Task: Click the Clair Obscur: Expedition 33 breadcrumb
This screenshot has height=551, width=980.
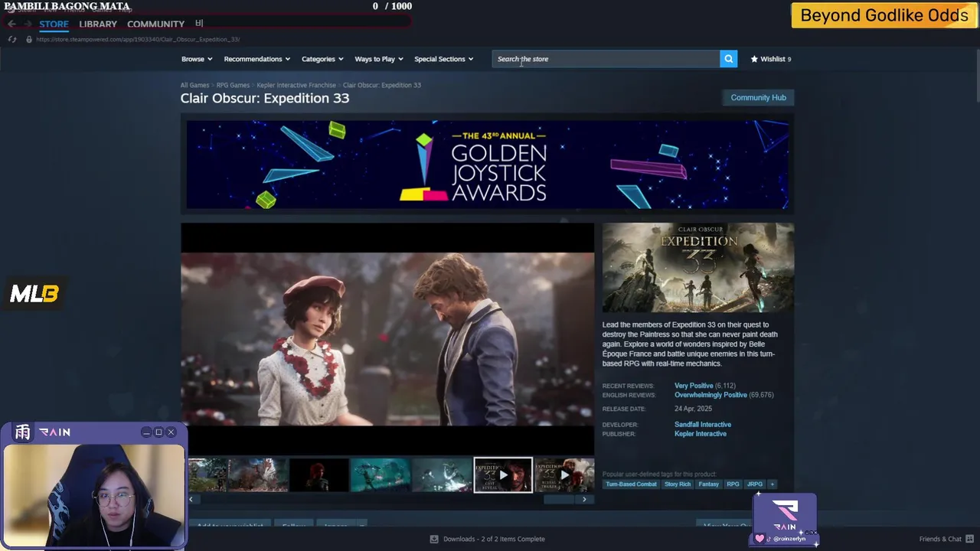Action: [382, 85]
